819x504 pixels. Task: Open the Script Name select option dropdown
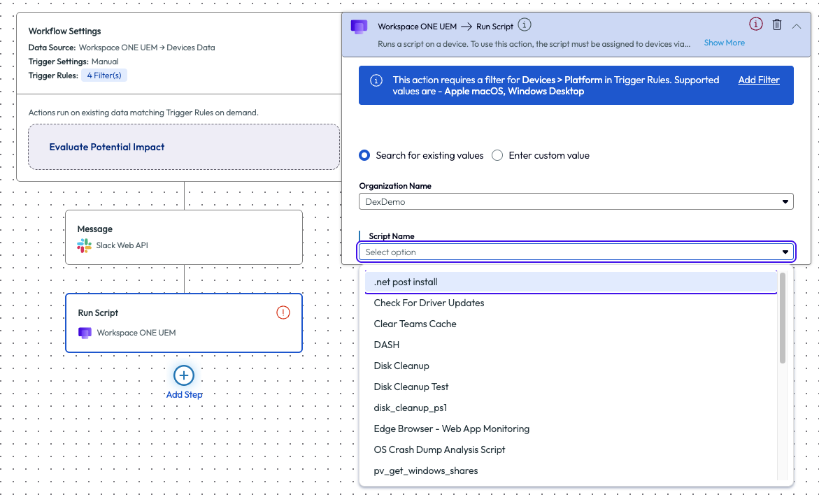576,252
